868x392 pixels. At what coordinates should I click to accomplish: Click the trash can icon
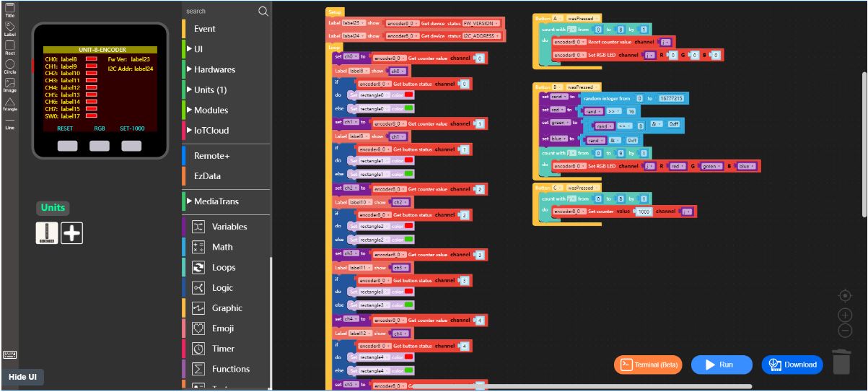(x=841, y=362)
